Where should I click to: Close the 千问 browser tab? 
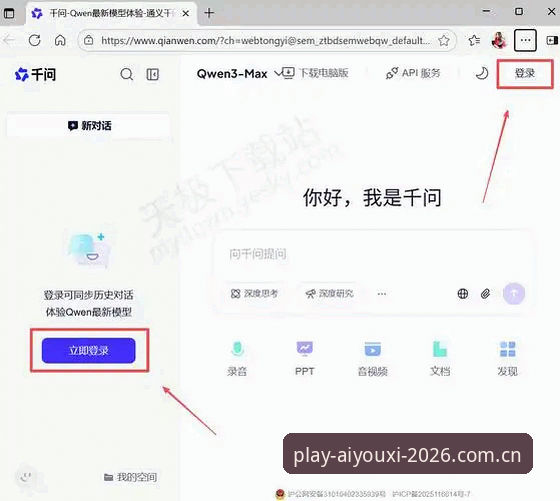(x=186, y=14)
